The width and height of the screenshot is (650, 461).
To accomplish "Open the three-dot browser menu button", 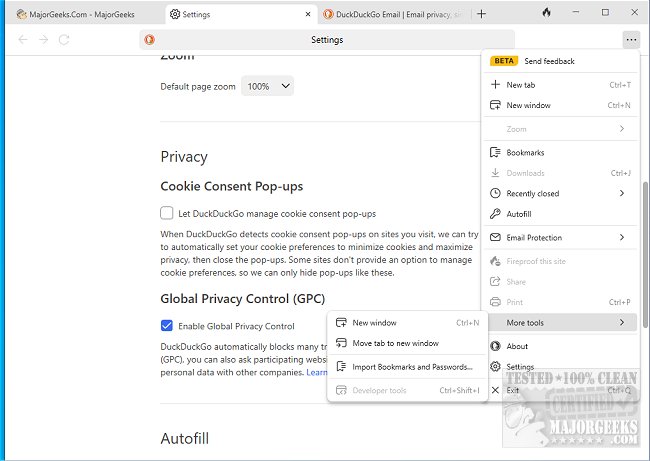I will pos(629,40).
